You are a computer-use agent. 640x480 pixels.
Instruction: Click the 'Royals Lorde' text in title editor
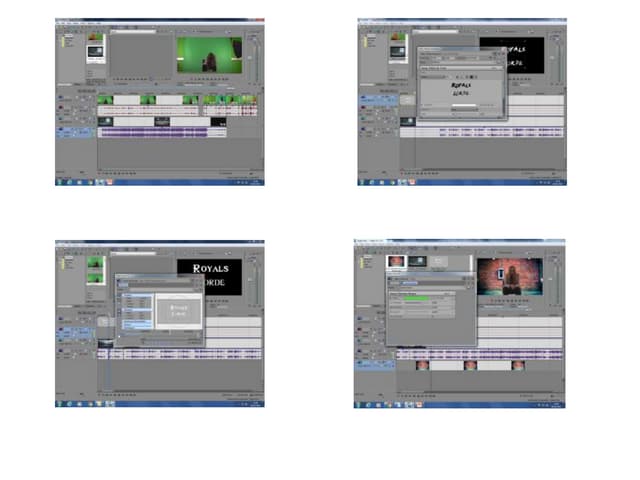pyautogui.click(x=461, y=91)
